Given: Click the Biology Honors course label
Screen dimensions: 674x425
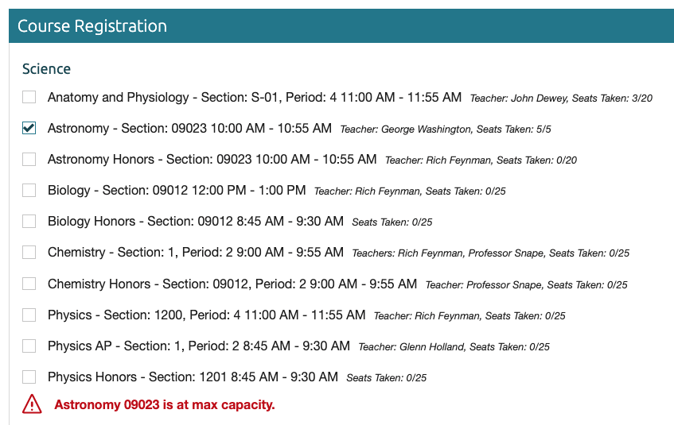Looking at the screenshot, I should (196, 221).
